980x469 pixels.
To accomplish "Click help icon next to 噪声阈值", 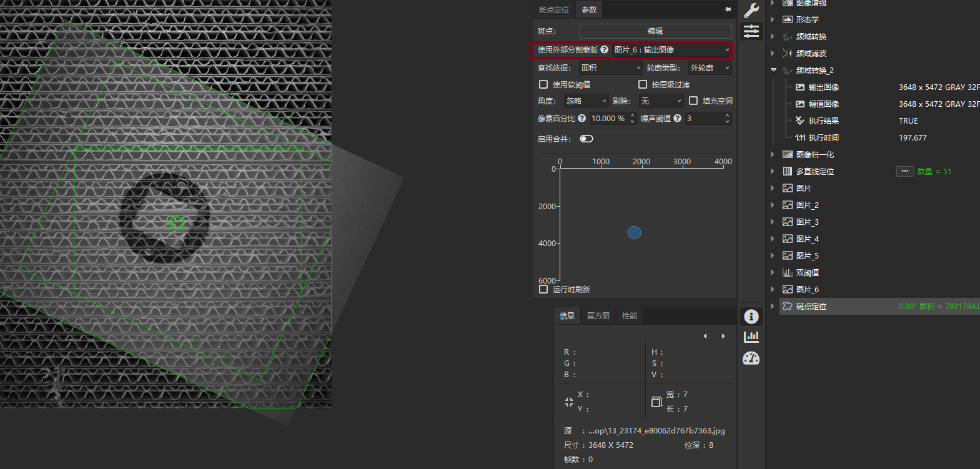I will click(x=678, y=118).
